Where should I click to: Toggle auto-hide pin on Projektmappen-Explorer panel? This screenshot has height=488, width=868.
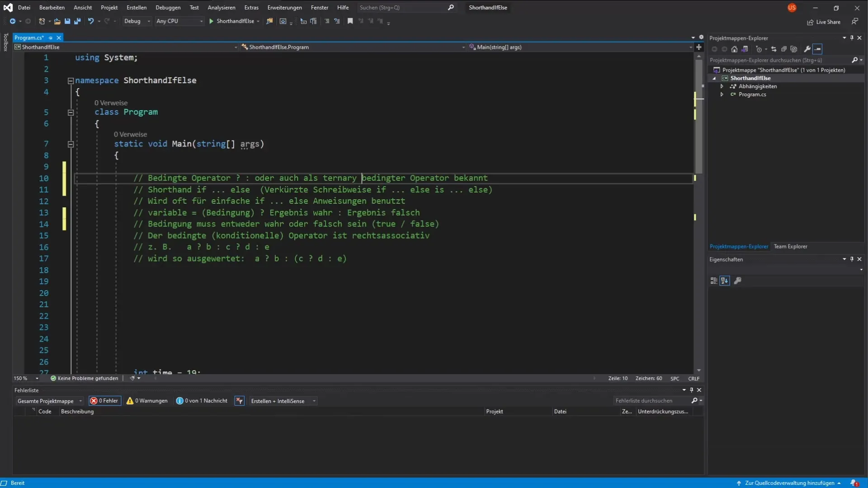[x=852, y=38]
